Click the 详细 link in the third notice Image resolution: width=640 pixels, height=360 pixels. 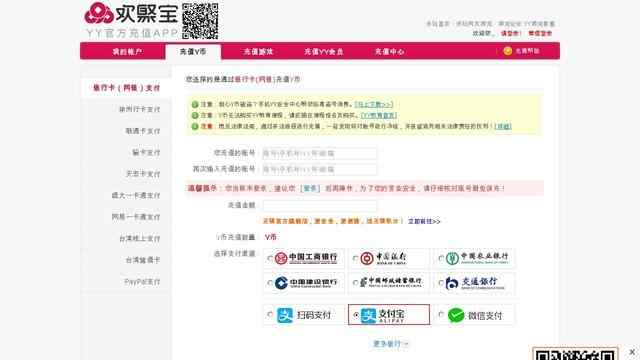[503, 126]
